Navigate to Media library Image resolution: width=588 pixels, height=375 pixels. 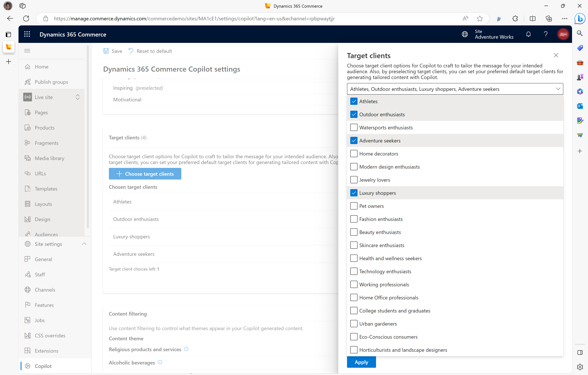click(49, 158)
